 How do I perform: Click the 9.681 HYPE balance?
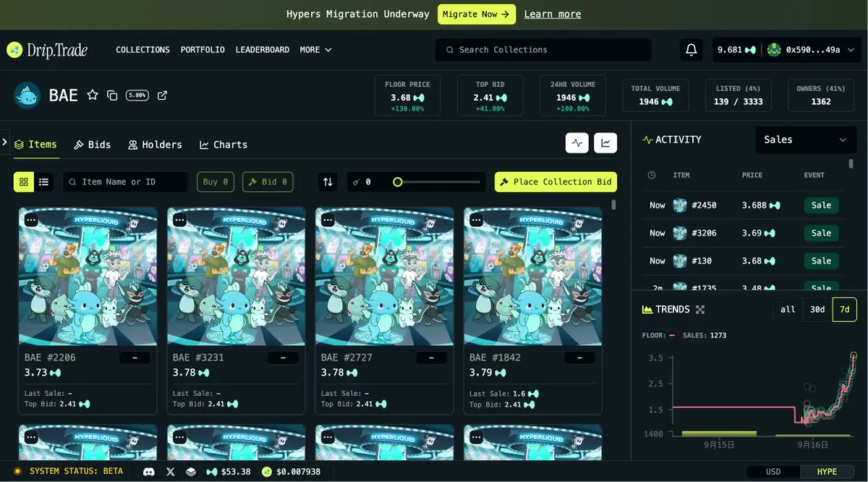[x=736, y=50]
